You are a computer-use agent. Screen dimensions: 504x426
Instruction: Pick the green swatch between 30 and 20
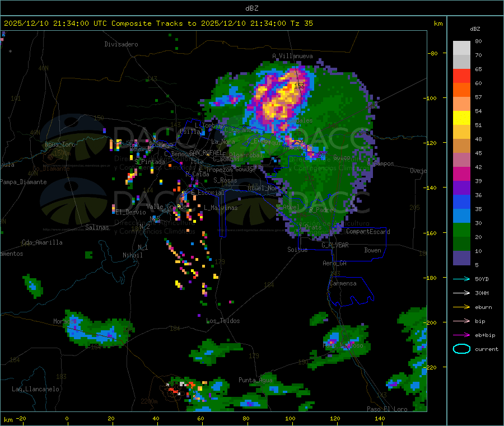coord(461,230)
